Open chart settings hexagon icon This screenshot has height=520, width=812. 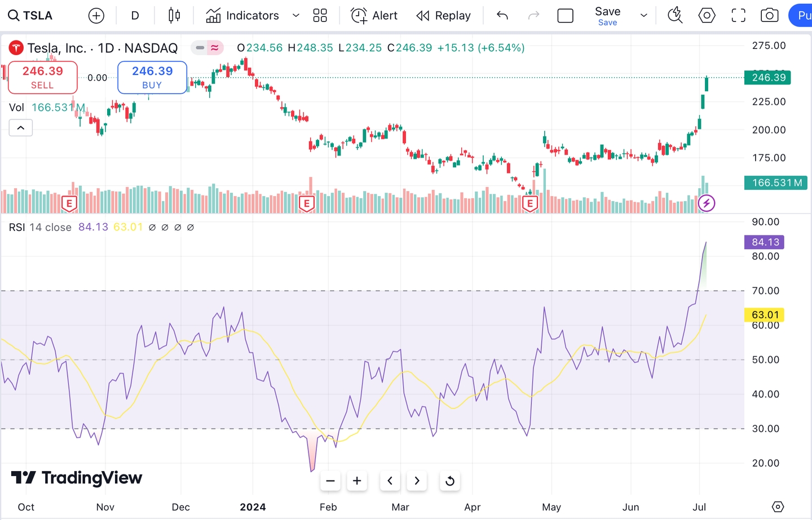[x=707, y=16]
